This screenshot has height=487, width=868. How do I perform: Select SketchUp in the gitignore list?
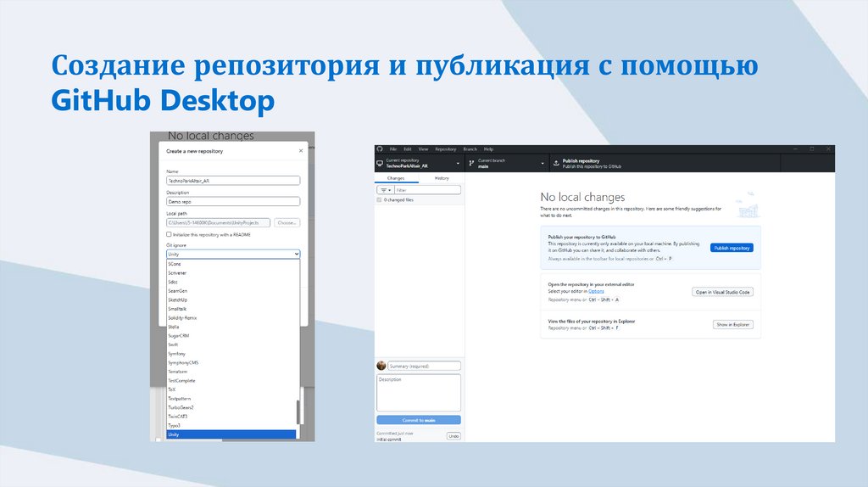[231, 299]
